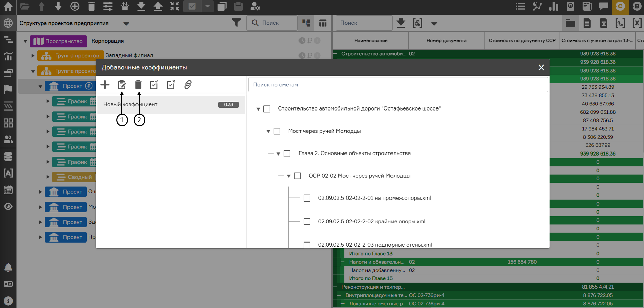Check the 02-02-2-01 на промеж.опоры.xml checkbox
This screenshot has width=644, height=308.
(307, 198)
